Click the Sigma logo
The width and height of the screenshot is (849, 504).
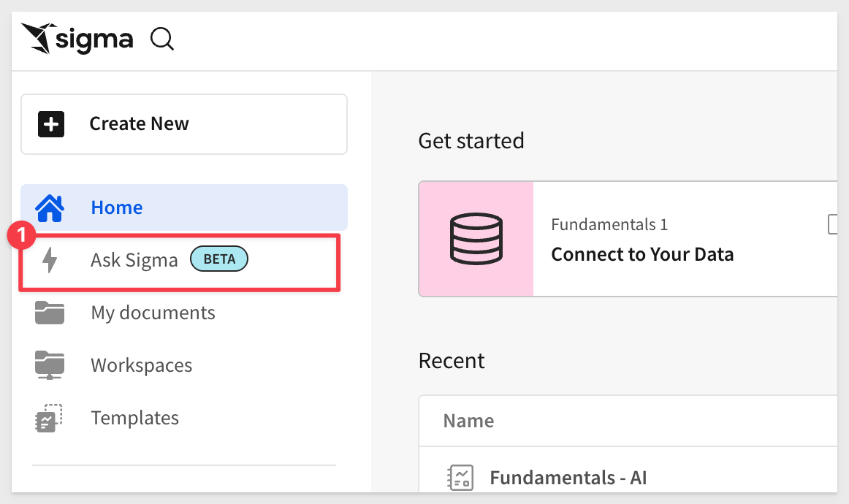(77, 39)
